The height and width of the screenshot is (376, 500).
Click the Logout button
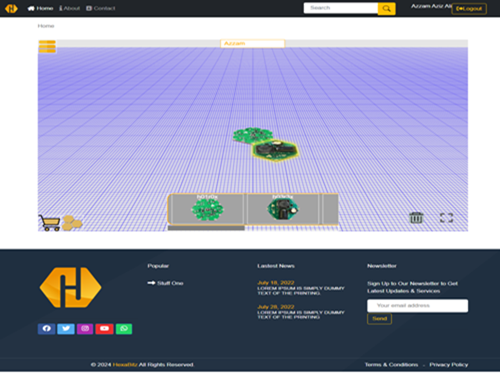click(469, 9)
